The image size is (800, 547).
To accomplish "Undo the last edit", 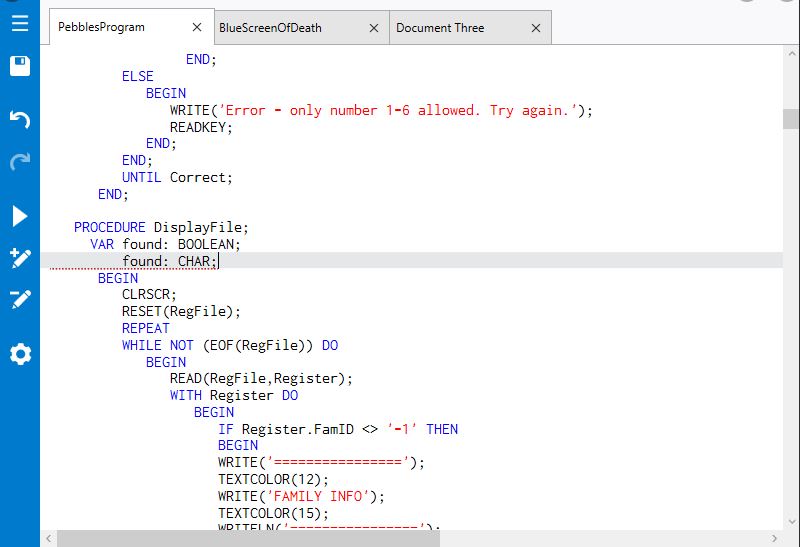I will [20, 119].
